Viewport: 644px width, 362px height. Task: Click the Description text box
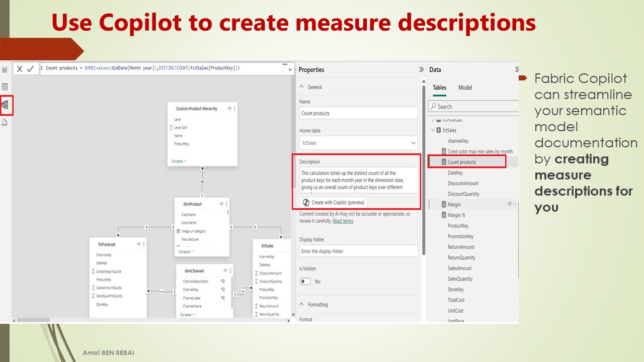(358, 180)
